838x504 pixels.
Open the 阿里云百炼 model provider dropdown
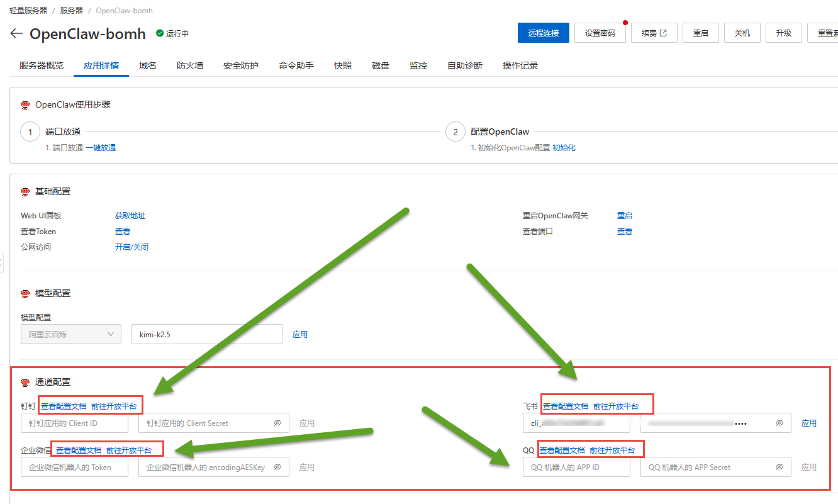70,335
